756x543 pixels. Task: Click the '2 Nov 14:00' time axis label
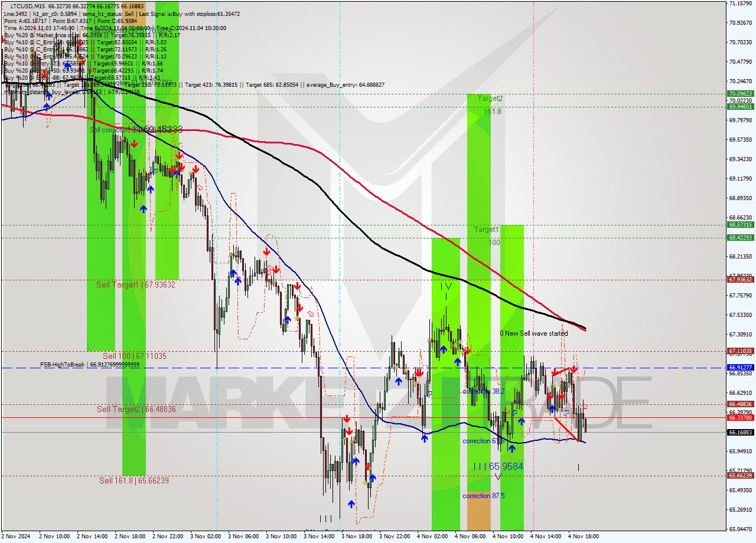92,537
